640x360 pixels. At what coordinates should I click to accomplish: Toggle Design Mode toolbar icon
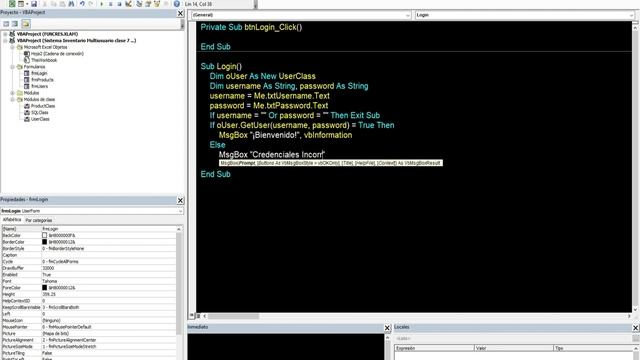pos(129,4)
